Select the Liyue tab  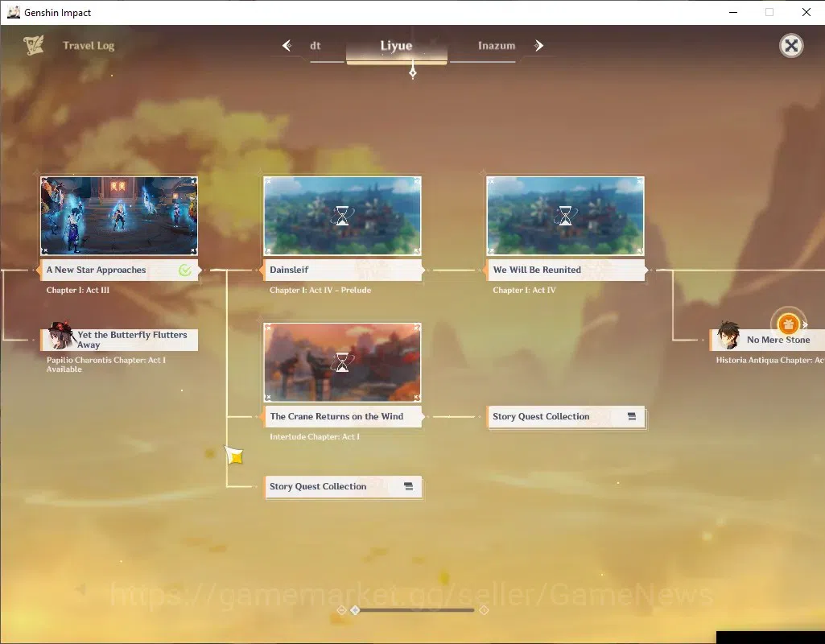[396, 46]
